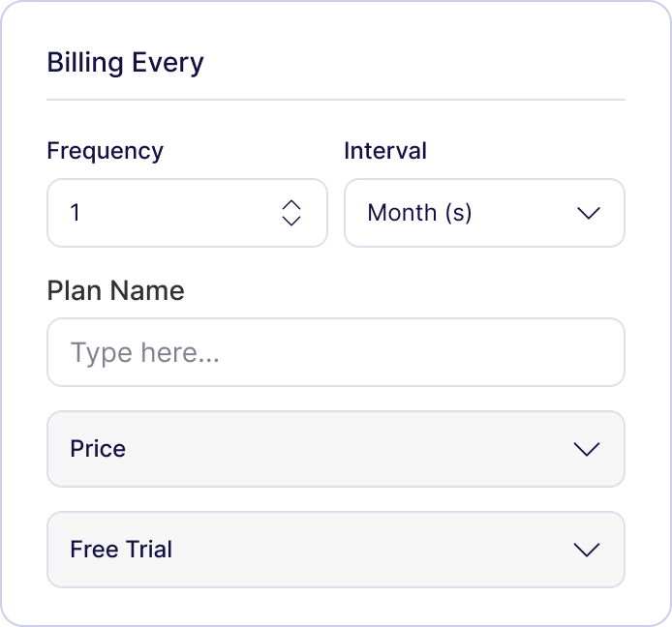Expand the Price section
This screenshot has width=672, height=627.
335,449
